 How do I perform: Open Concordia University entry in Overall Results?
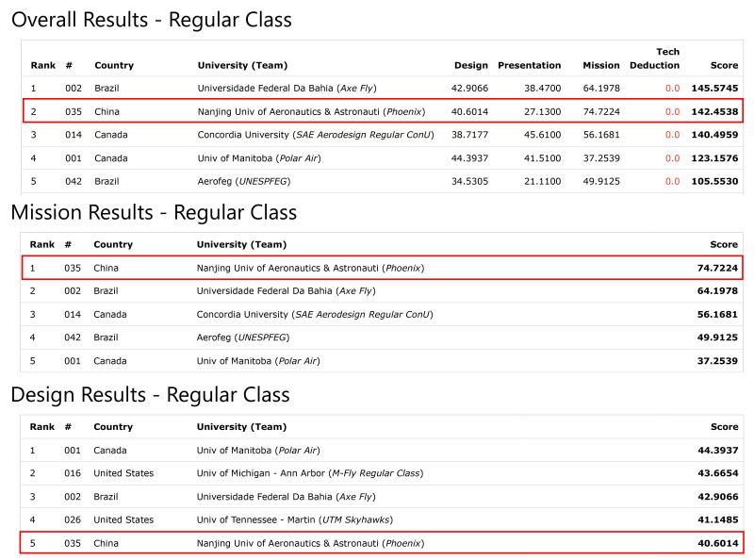[315, 135]
